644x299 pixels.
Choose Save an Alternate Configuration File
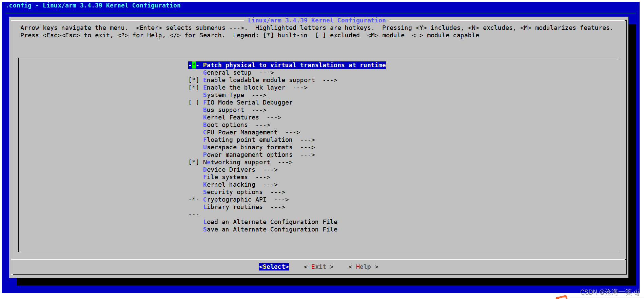click(270, 229)
